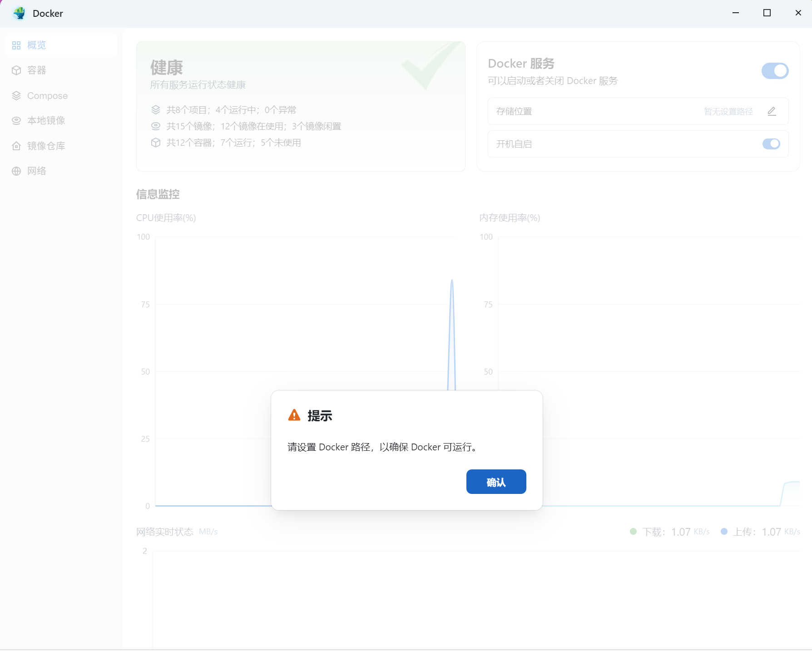812x651 pixels.
Task: Click the 共8个项目 summary line
Action: (231, 110)
